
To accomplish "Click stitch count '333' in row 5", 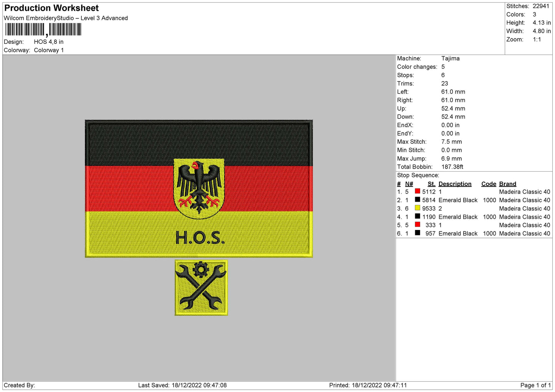I will [431, 225].
